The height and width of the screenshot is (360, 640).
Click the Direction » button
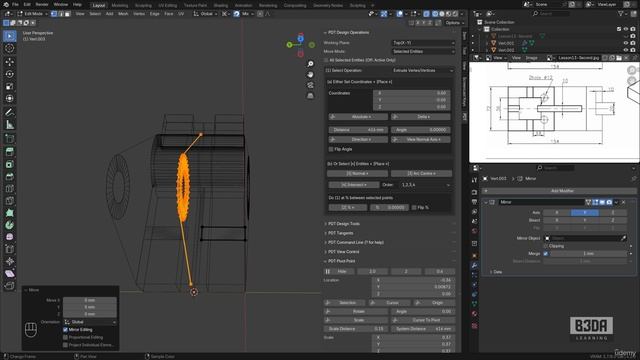358,140
